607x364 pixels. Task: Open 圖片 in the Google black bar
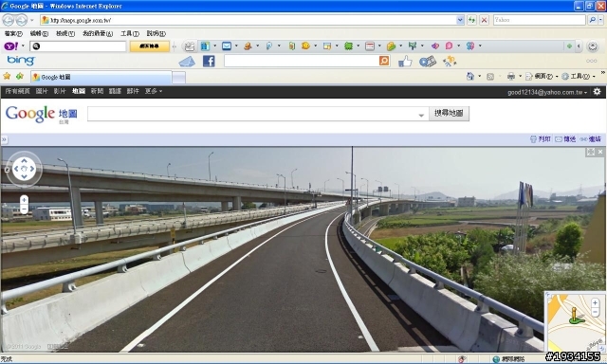[x=42, y=91]
